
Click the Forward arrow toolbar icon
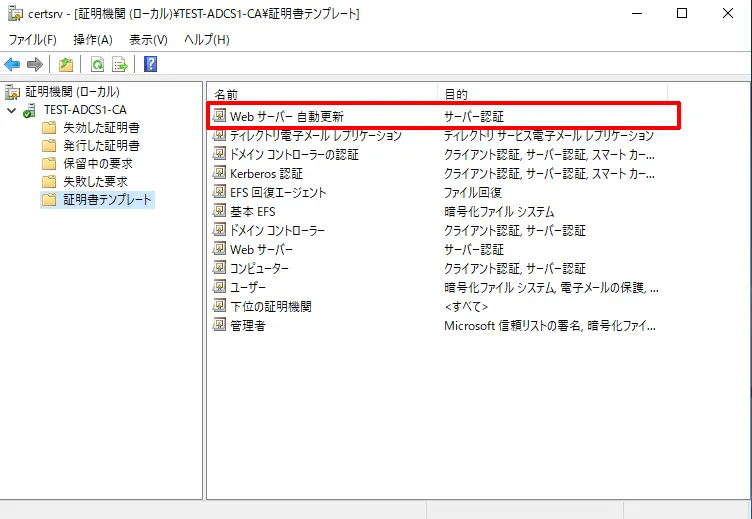click(35, 64)
